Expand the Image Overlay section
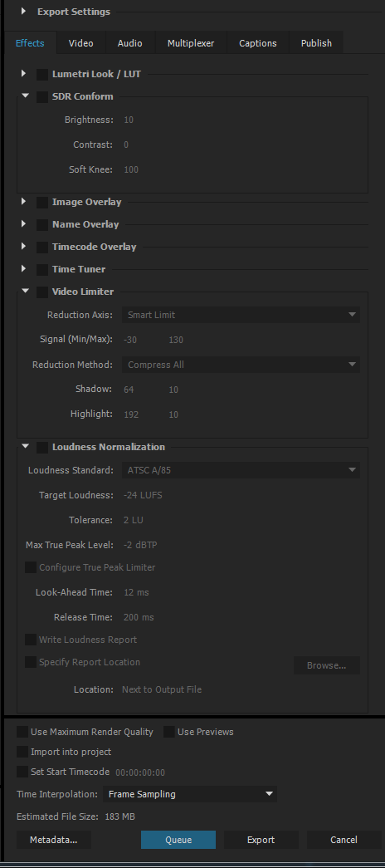Viewport: 385px width, 868px height. coord(24,201)
